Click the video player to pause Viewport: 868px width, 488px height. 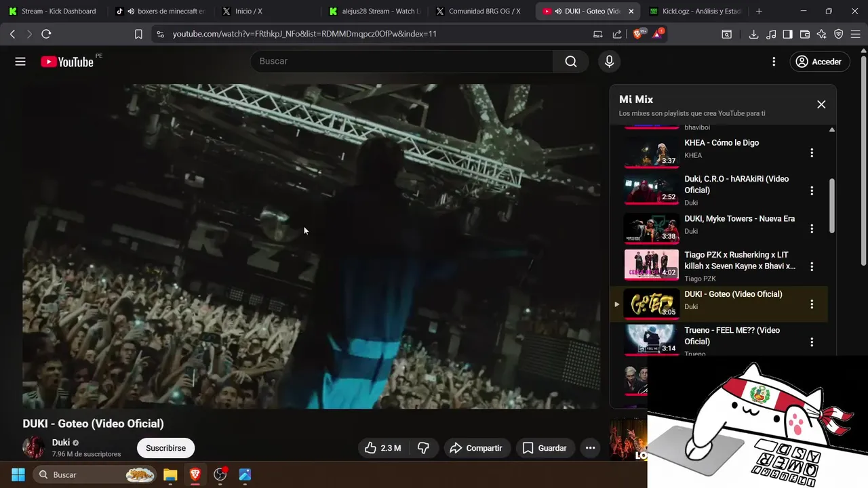(311, 246)
